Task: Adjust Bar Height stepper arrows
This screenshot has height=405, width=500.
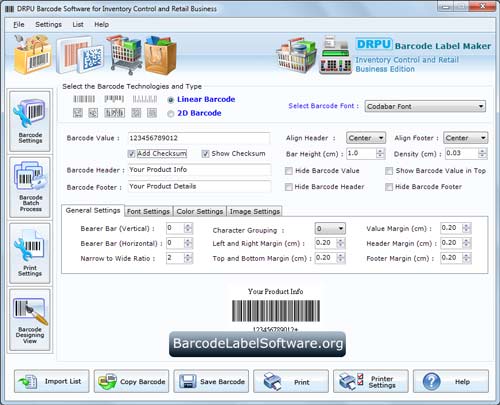Action: tap(380, 153)
